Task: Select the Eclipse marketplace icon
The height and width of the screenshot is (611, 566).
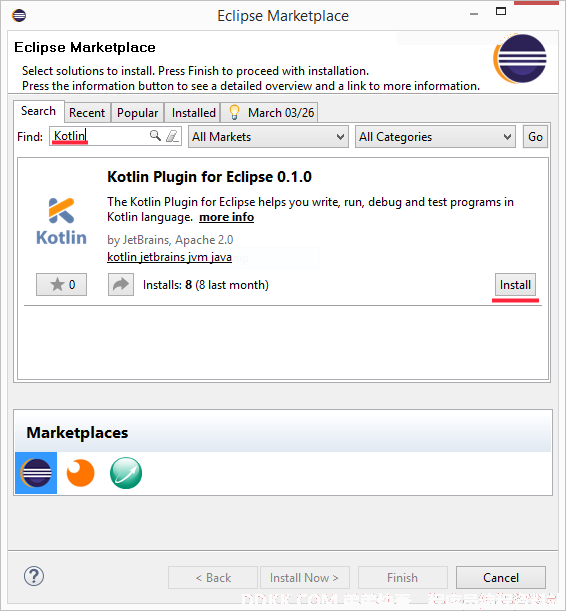Action: (36, 473)
